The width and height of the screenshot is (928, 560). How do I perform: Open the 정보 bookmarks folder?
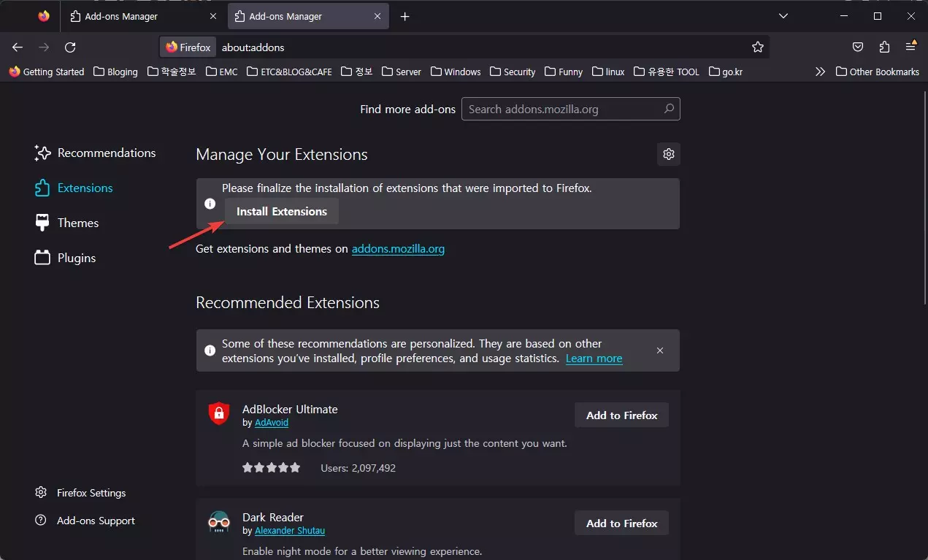click(x=357, y=72)
